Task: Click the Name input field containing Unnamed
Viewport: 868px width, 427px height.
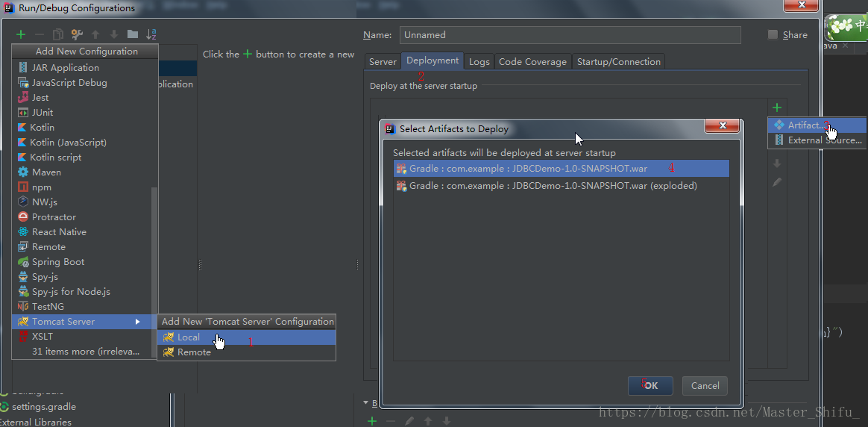Action: tap(570, 35)
